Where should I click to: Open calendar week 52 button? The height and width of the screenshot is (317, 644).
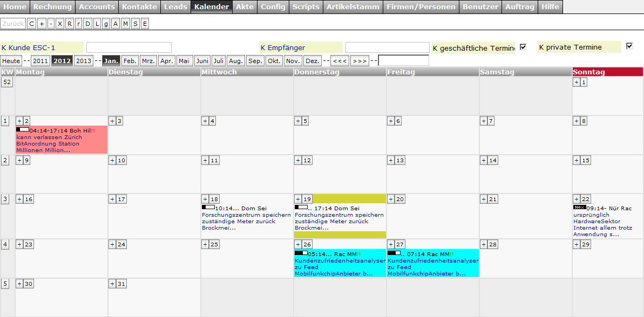(7, 82)
